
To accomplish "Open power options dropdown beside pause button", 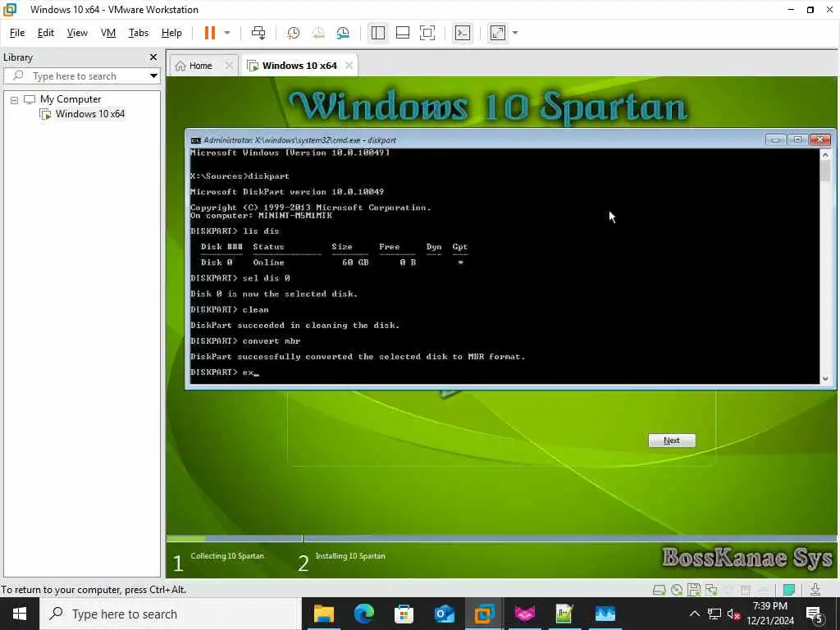I will pos(226,33).
